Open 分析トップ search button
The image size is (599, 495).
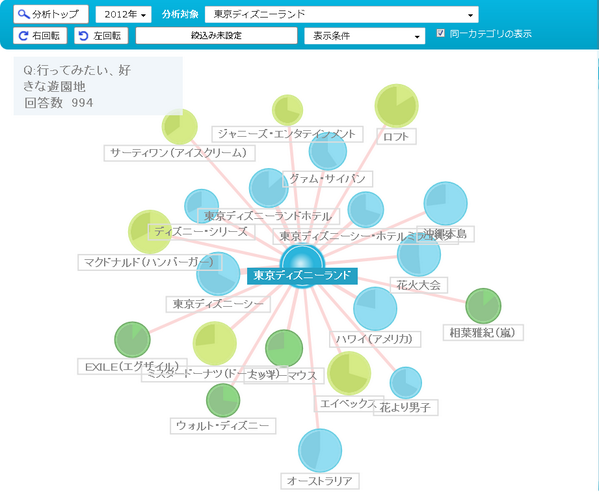[x=51, y=15]
